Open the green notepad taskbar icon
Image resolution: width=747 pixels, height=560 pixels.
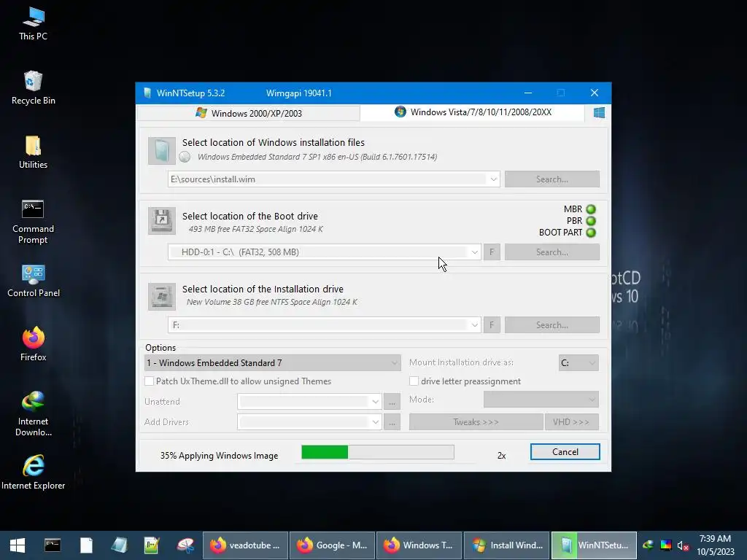coord(152,545)
